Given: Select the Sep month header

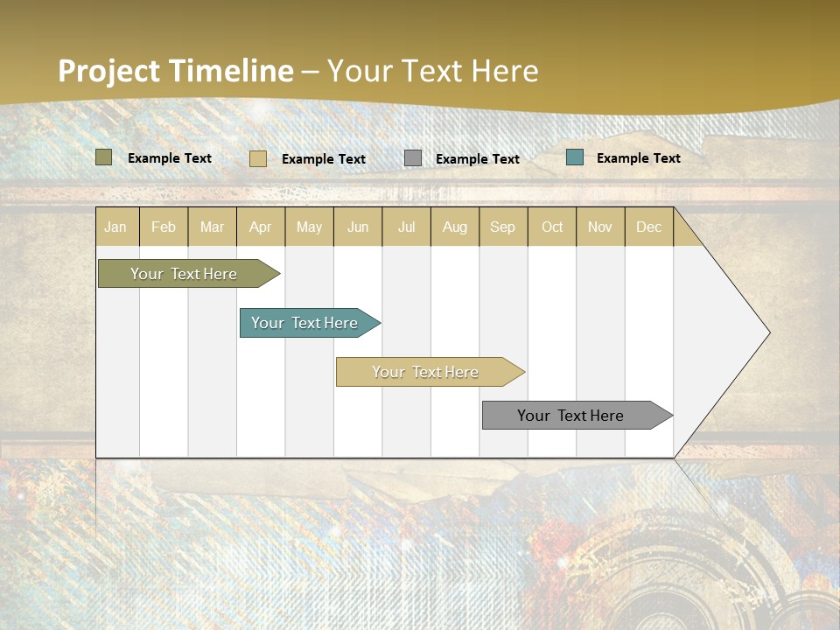Looking at the screenshot, I should coord(503,227).
